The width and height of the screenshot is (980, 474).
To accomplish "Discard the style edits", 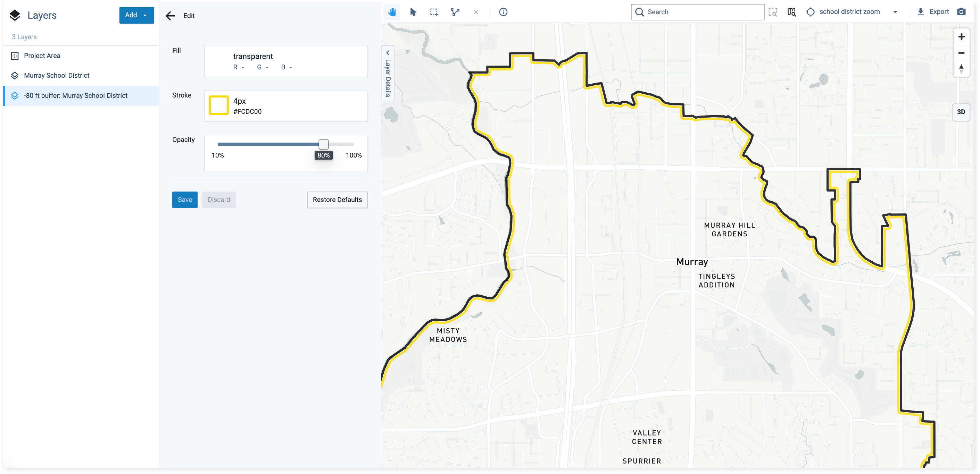I will [219, 200].
